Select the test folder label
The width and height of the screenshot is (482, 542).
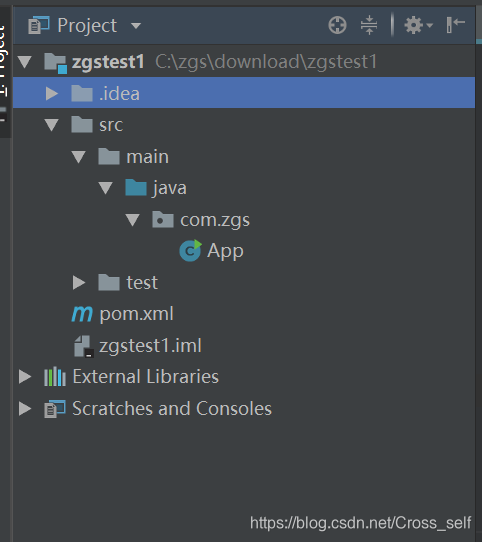tap(142, 283)
